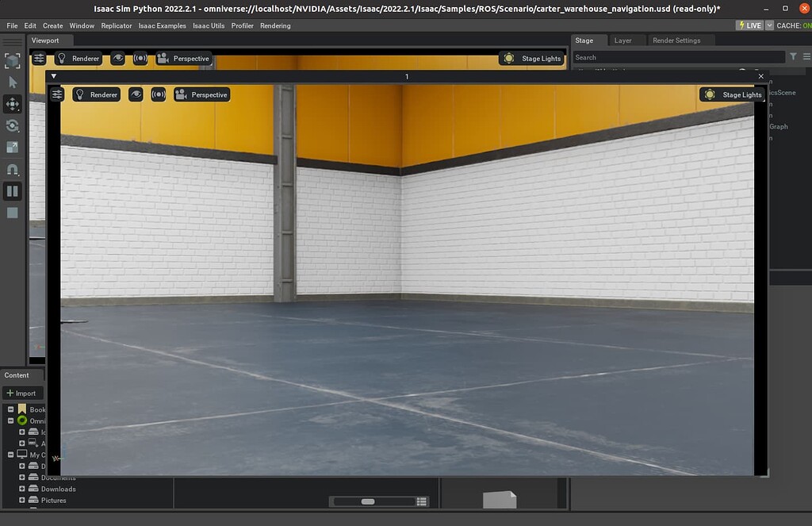The image size is (812, 526).
Task: Switch to the Layer tab
Action: point(626,40)
